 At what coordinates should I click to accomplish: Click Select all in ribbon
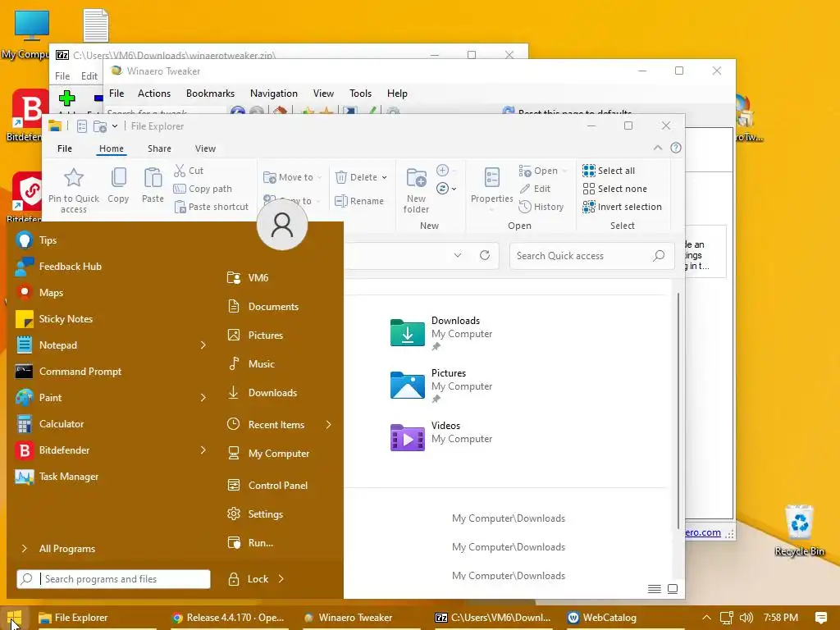pyautogui.click(x=609, y=171)
